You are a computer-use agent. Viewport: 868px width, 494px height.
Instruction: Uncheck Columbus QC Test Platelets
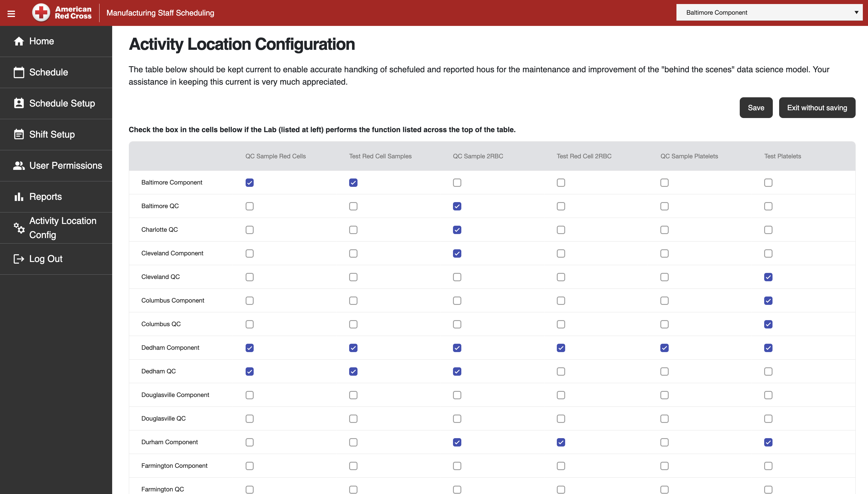click(768, 324)
